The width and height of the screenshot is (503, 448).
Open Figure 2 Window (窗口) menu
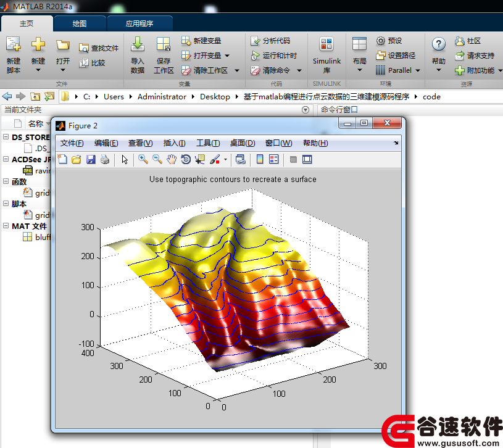[x=278, y=143]
